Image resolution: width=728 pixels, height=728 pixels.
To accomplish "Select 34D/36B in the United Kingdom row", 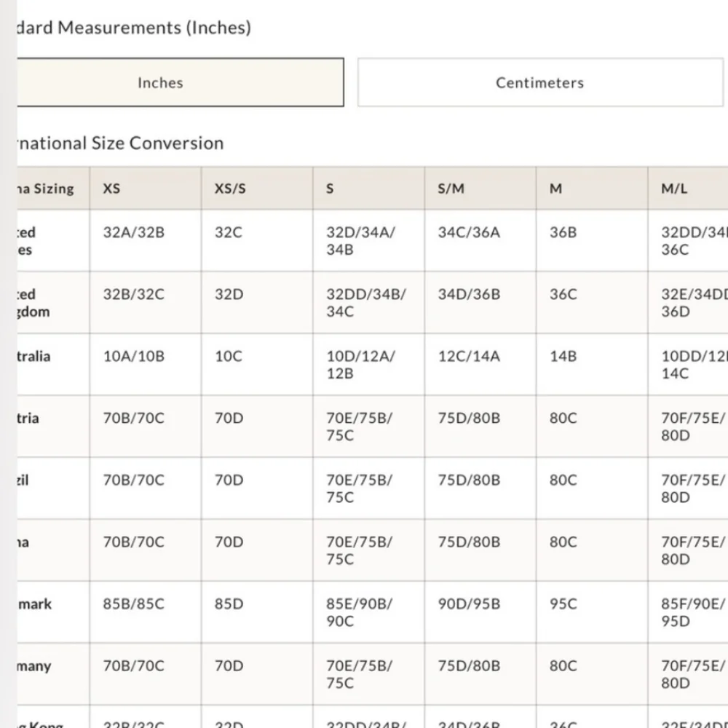I will click(480, 303).
